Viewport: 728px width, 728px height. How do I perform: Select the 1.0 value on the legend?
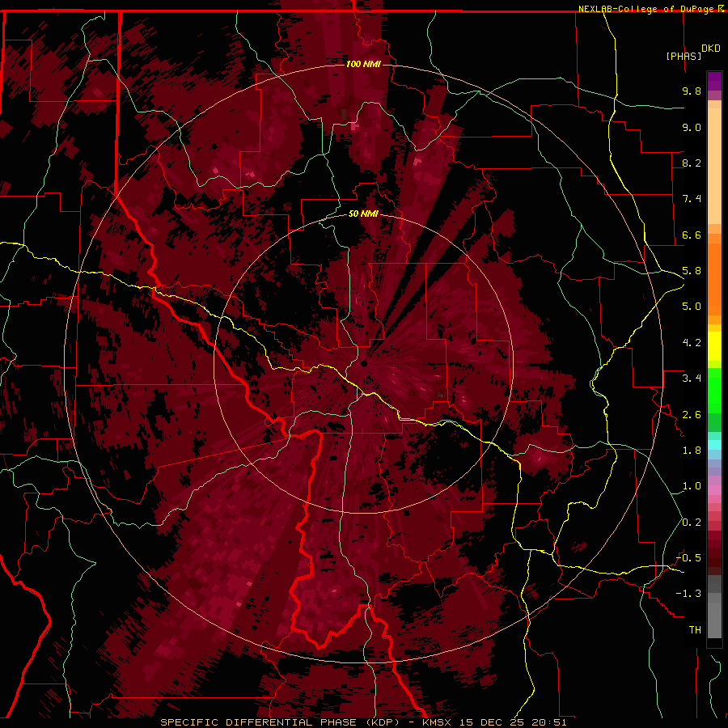point(692,486)
